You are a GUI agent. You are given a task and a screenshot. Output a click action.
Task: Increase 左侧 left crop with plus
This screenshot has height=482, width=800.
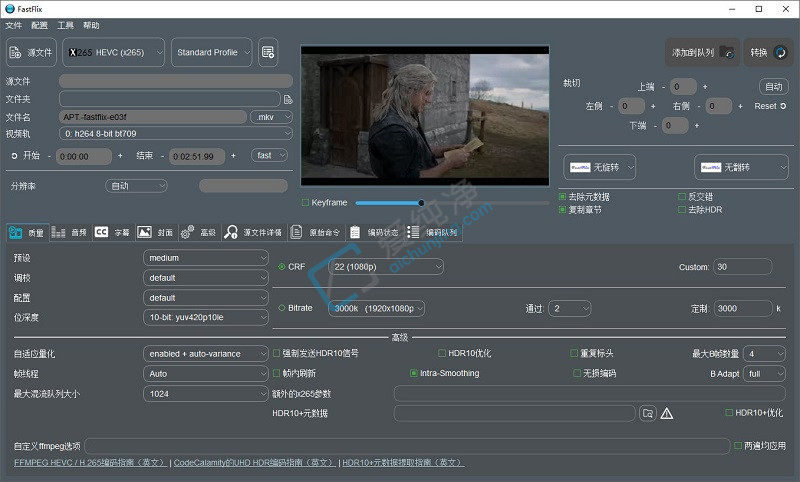coord(653,106)
